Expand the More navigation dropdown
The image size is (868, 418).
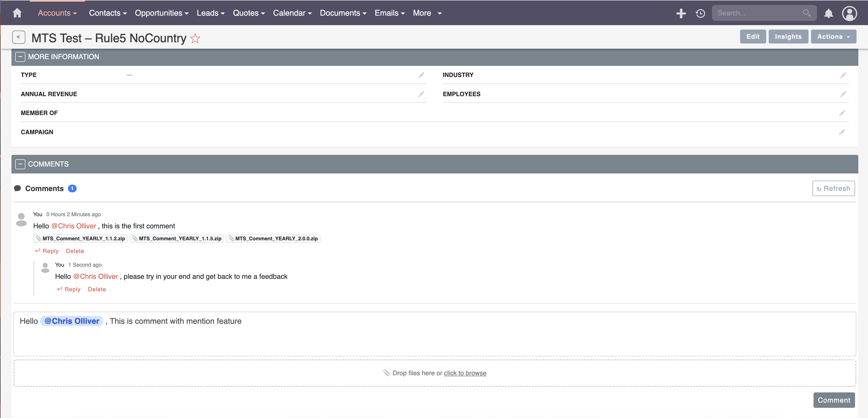pyautogui.click(x=427, y=13)
